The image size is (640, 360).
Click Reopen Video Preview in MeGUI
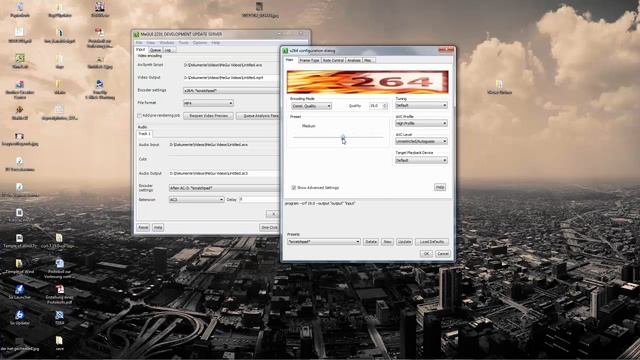pos(209,116)
